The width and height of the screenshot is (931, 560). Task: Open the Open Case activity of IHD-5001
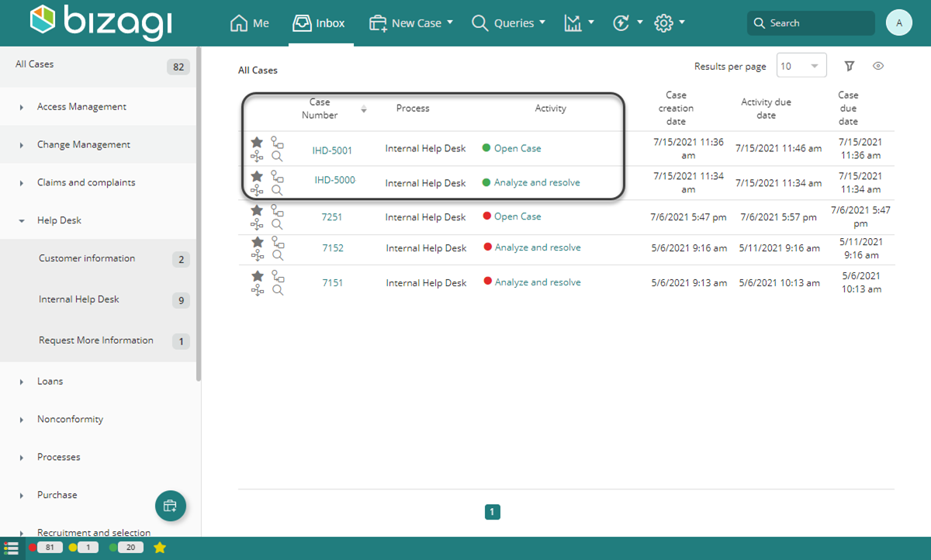click(x=517, y=148)
